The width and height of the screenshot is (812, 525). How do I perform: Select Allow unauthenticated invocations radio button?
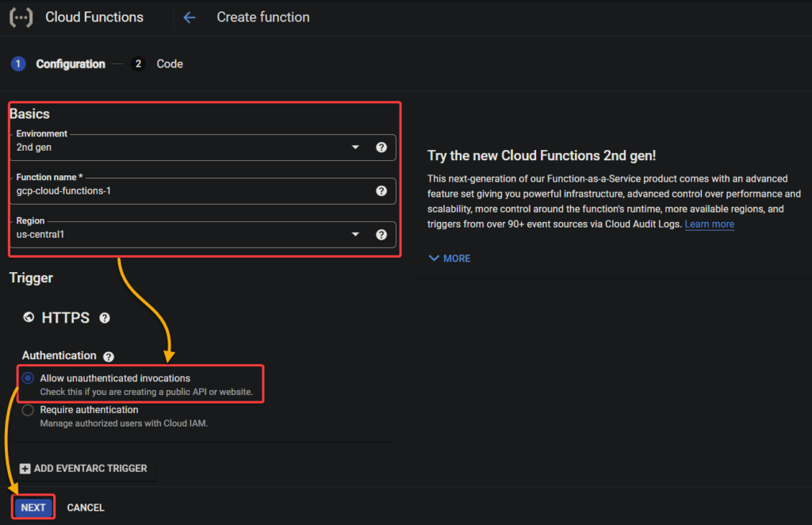29,378
